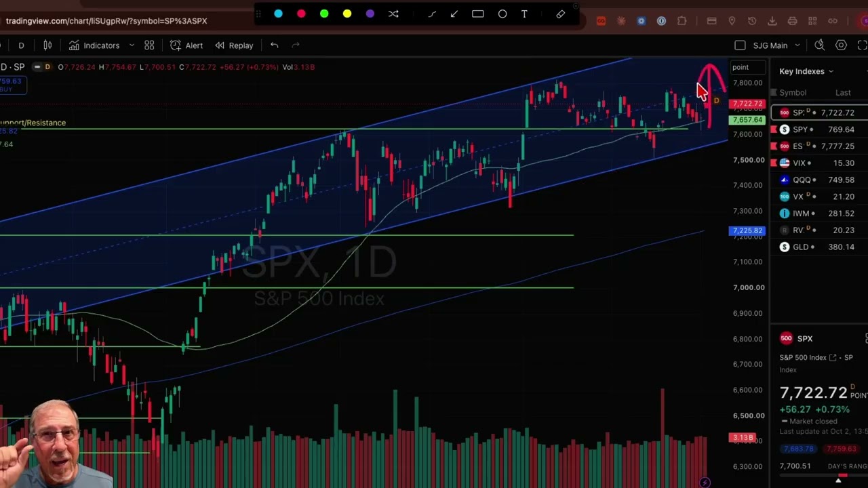868x488 pixels.
Task: Select the QQQ watchlist row
Action: pyautogui.click(x=819, y=180)
